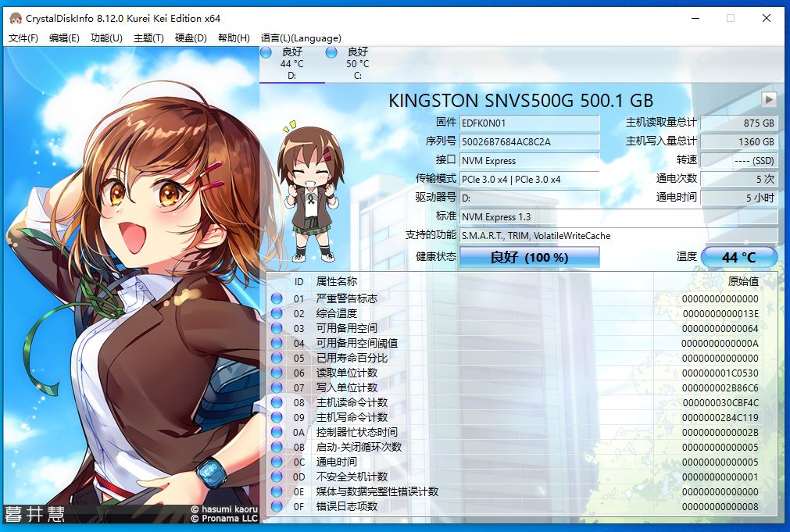Click the ID column header
The height and width of the screenshot is (532, 790).
(x=298, y=281)
